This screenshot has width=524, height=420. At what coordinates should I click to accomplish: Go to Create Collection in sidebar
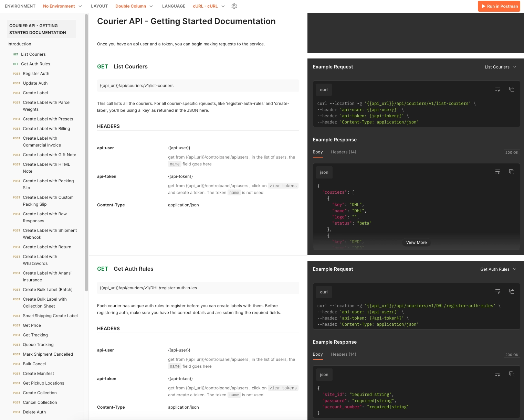tap(40, 393)
